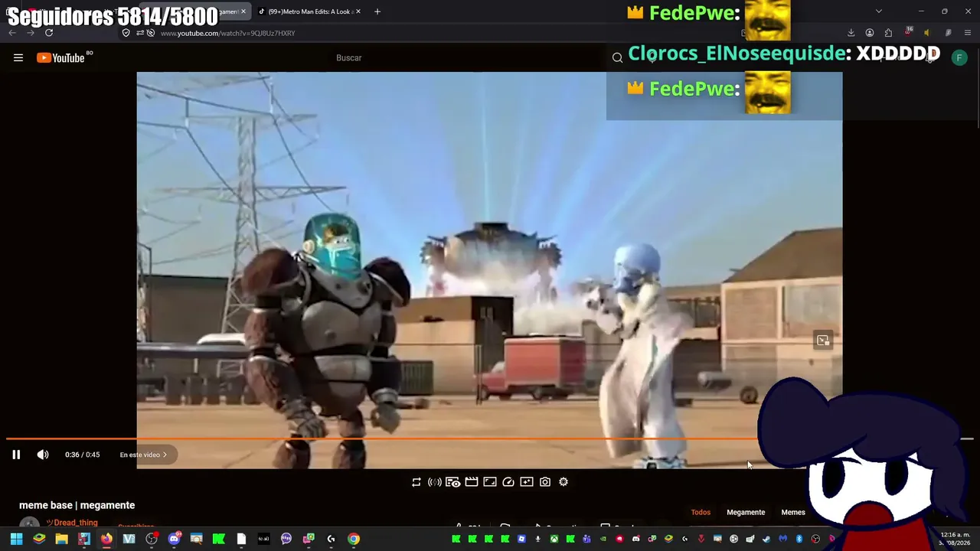
Task: Switch to Firefox in the taskbar
Action: coord(106,539)
